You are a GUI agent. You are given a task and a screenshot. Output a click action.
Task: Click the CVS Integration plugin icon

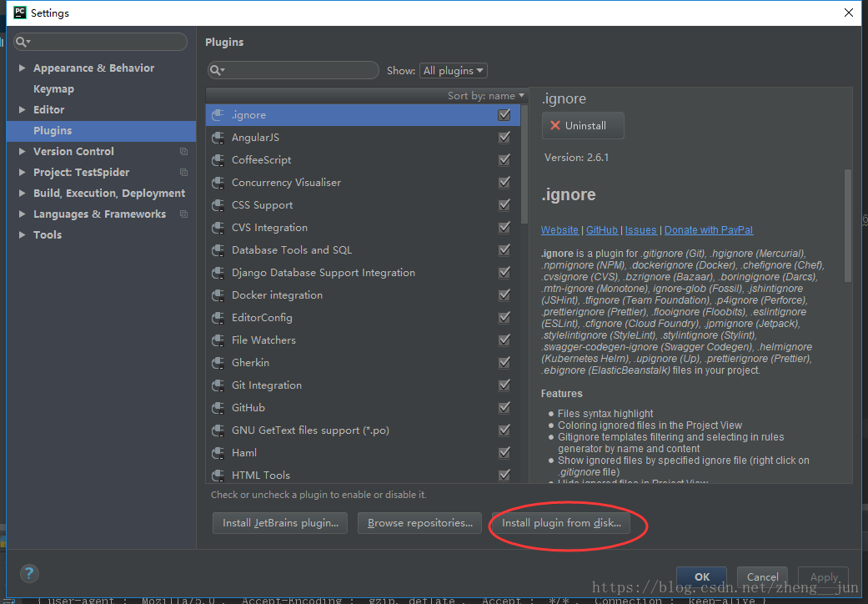click(218, 228)
